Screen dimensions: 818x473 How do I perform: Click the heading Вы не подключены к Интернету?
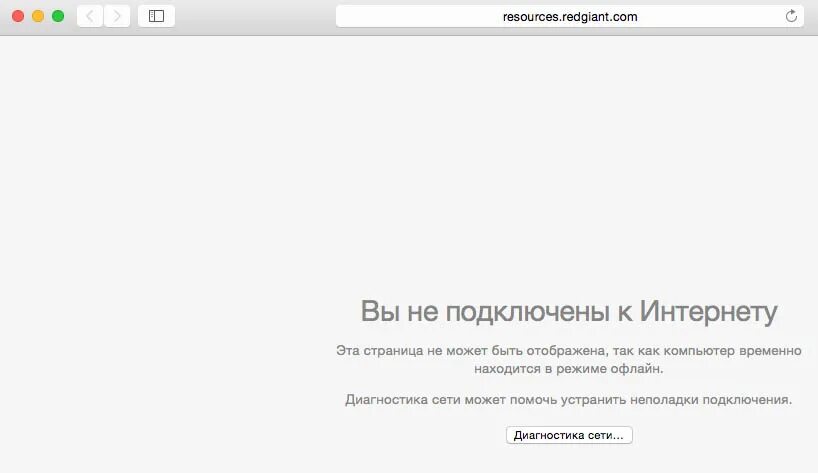point(569,311)
